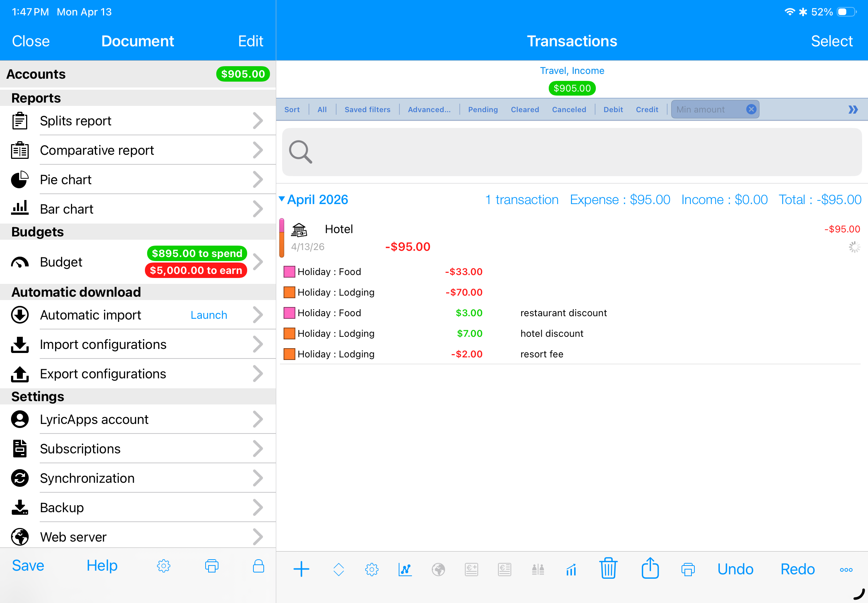Collapse the April 2026 group triangle
Viewport: 868px width, 603px height.
(x=282, y=199)
